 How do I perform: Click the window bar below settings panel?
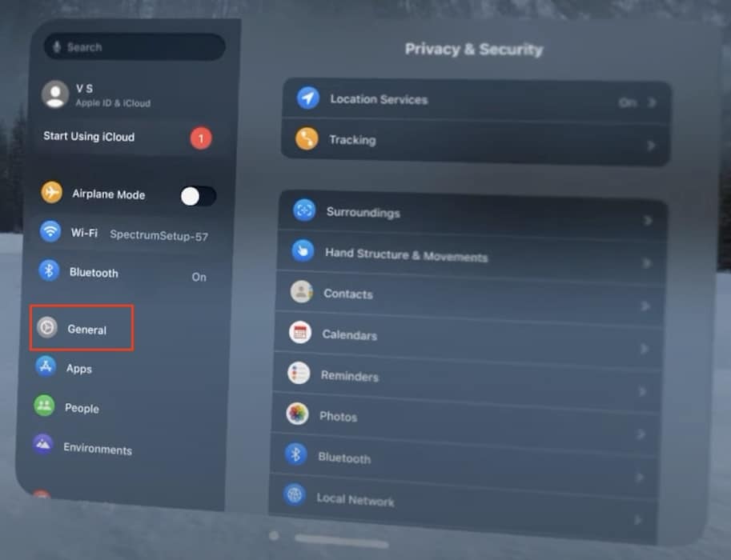342,542
